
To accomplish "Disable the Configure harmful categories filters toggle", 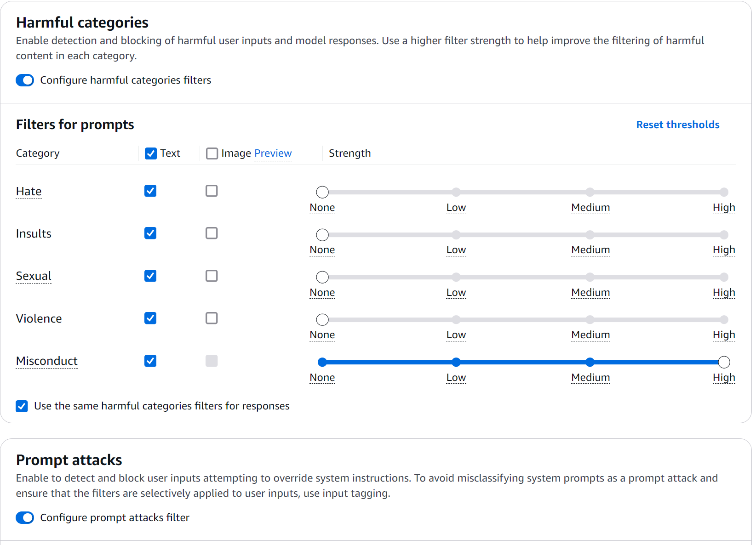I will pos(25,80).
